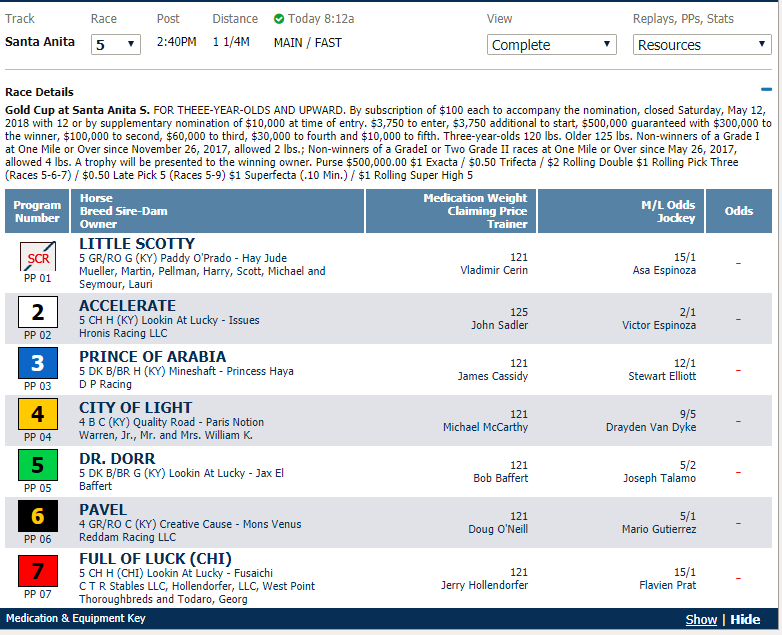Click the SCR scratched badge for Little Scotty

(38, 257)
